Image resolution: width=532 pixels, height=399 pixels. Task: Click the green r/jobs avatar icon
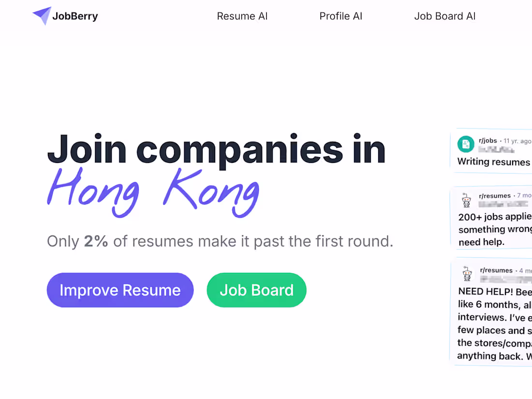[x=465, y=144]
